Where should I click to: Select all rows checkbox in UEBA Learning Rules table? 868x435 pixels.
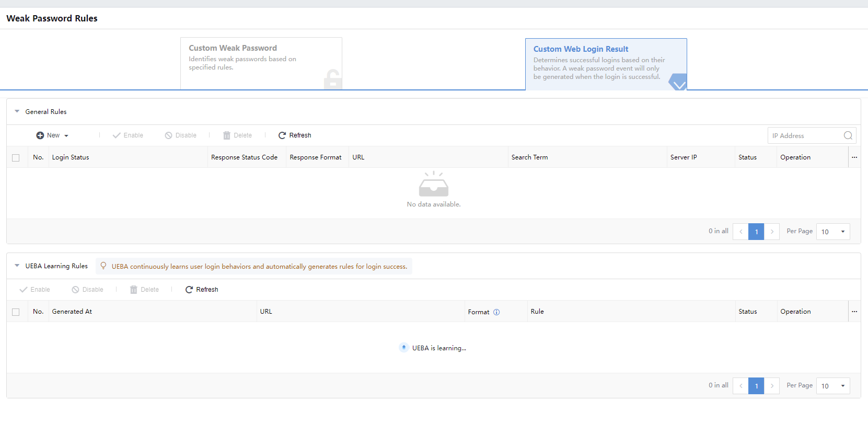16,312
